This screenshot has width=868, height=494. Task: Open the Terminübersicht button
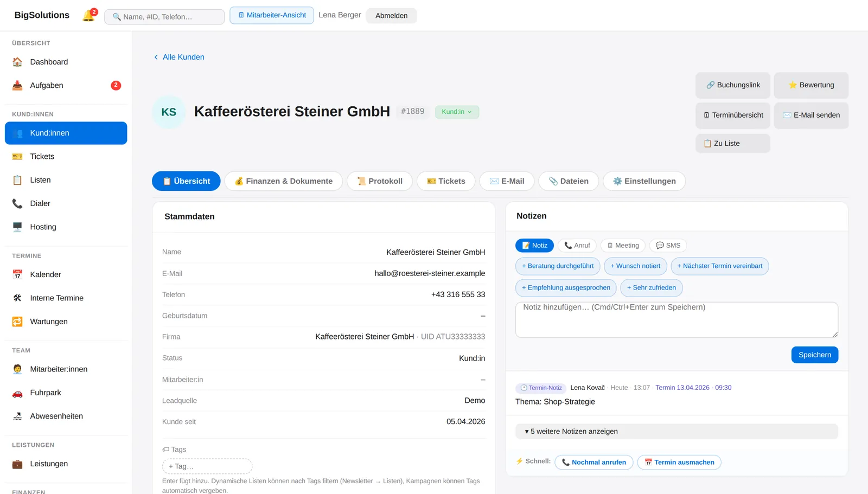(733, 115)
